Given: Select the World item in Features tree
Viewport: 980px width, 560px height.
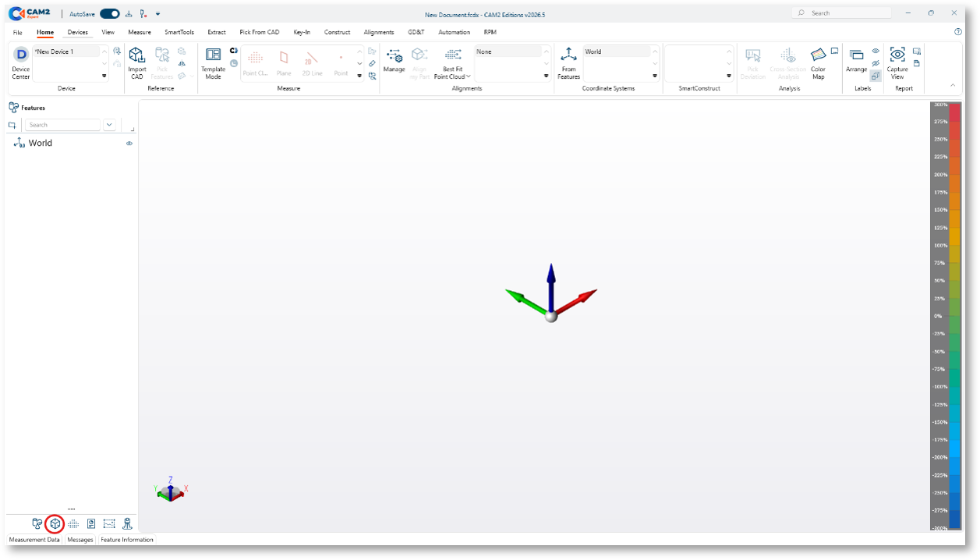Looking at the screenshot, I should coord(41,144).
